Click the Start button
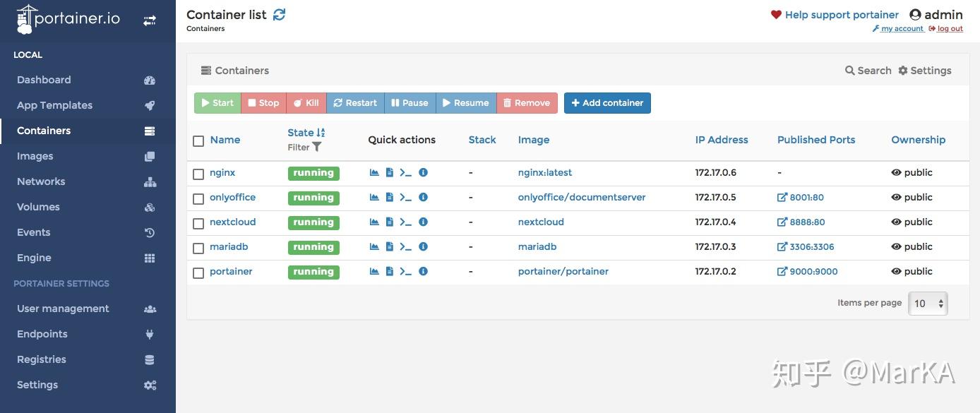 [217, 103]
